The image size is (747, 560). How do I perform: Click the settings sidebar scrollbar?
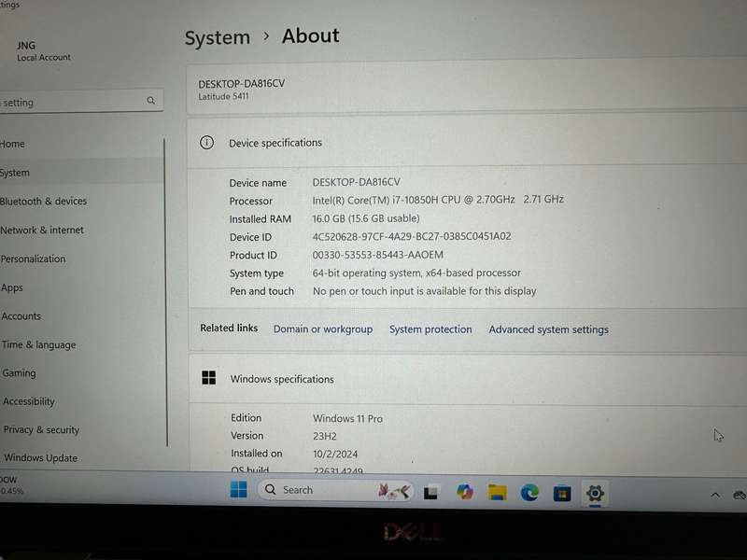click(x=166, y=291)
